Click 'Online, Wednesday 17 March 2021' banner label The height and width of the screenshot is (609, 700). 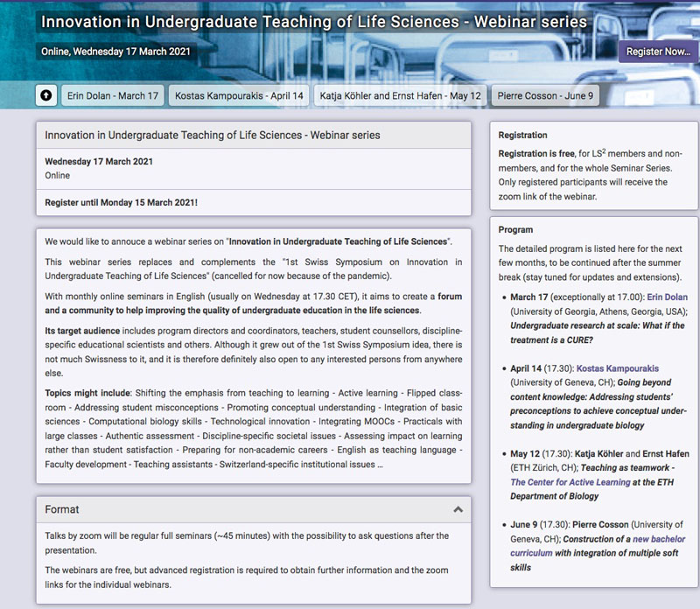pyautogui.click(x=115, y=52)
